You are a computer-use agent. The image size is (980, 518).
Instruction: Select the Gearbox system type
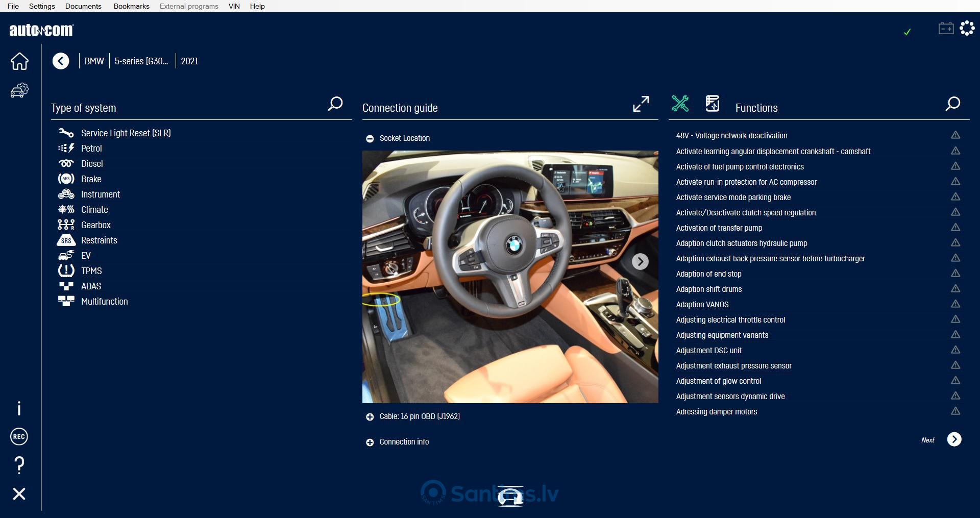(95, 225)
